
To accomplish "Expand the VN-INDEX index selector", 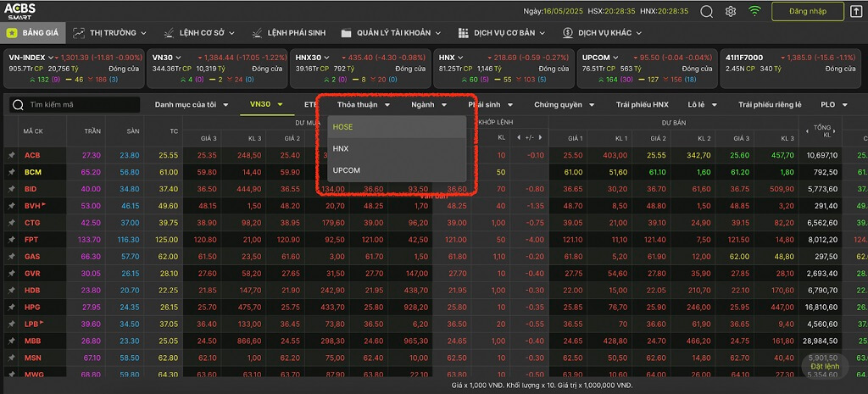I will point(51,58).
